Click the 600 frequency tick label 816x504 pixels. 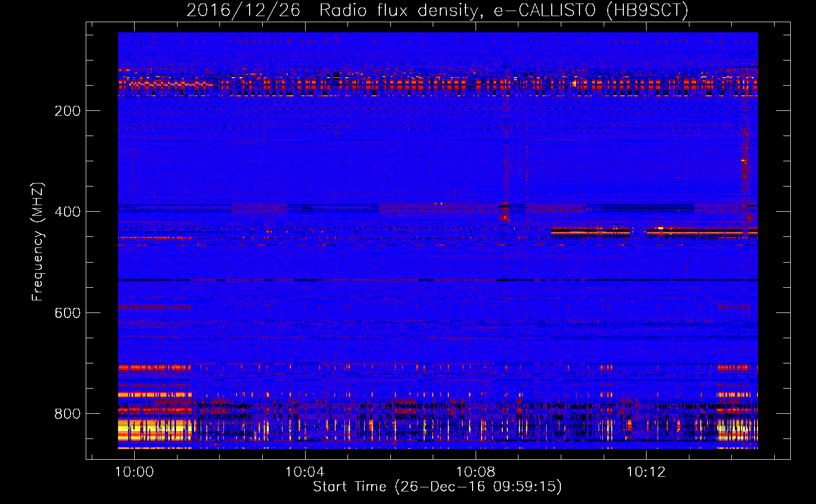pyautogui.click(x=68, y=313)
